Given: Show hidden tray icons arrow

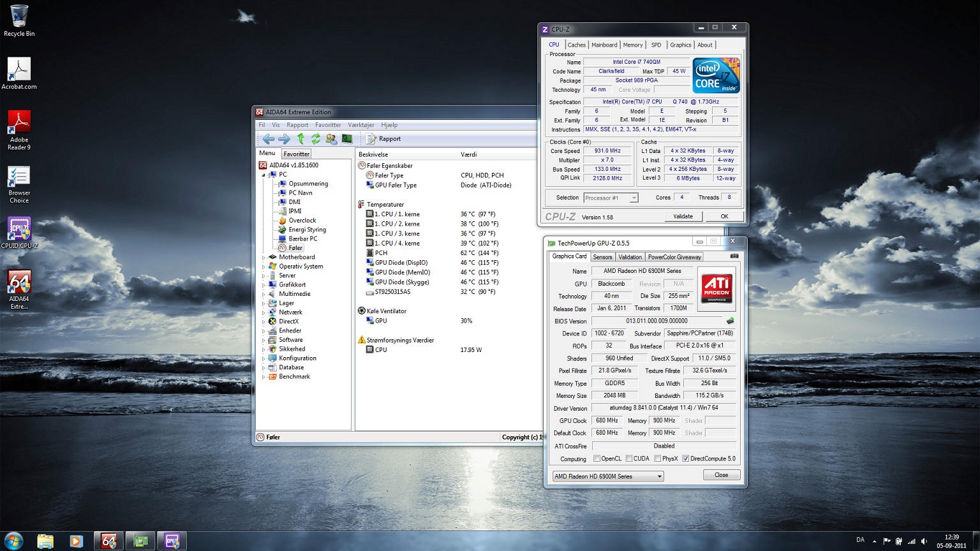Looking at the screenshot, I should [874, 541].
